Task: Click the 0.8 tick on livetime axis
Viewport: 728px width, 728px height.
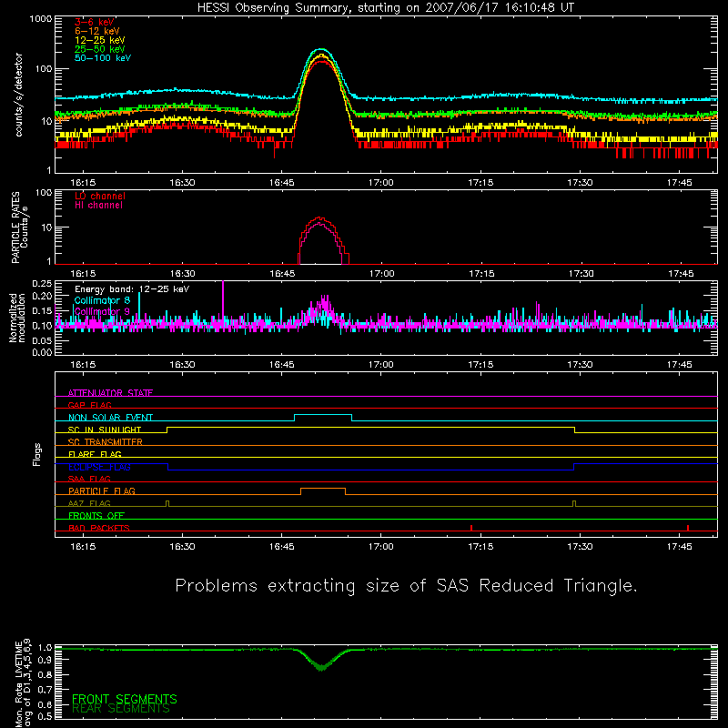Action: pyautogui.click(x=45, y=674)
